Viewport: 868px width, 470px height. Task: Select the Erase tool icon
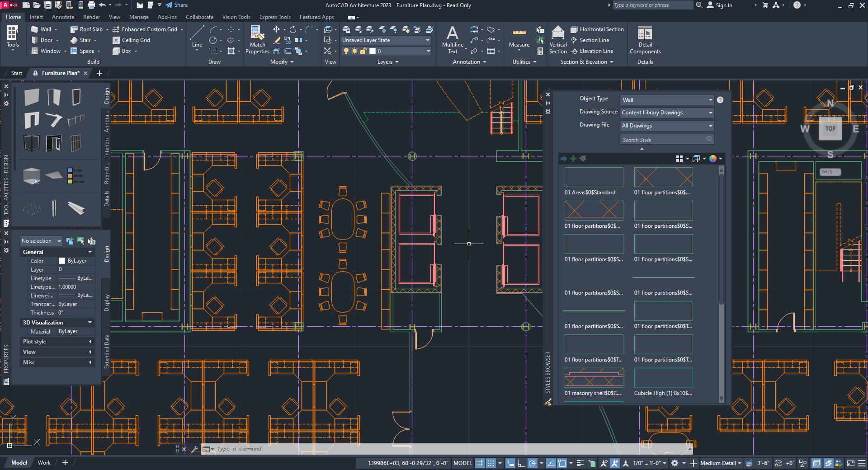point(277,40)
